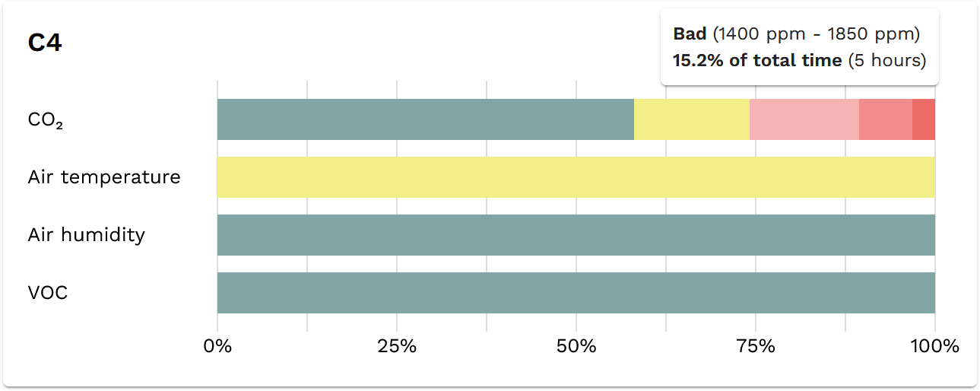
Task: Select the CO₂ row label
Action: tap(45, 120)
